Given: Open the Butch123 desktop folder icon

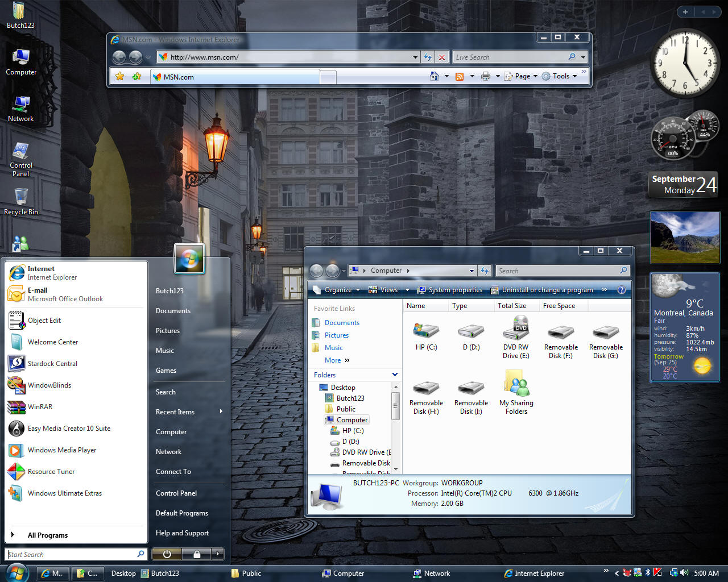Looking at the screenshot, I should pos(20,16).
